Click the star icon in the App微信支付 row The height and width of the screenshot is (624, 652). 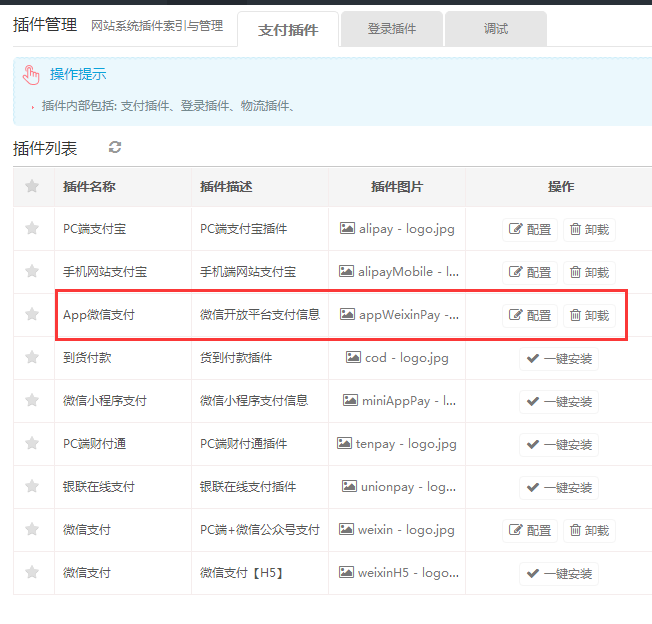pyautogui.click(x=32, y=315)
